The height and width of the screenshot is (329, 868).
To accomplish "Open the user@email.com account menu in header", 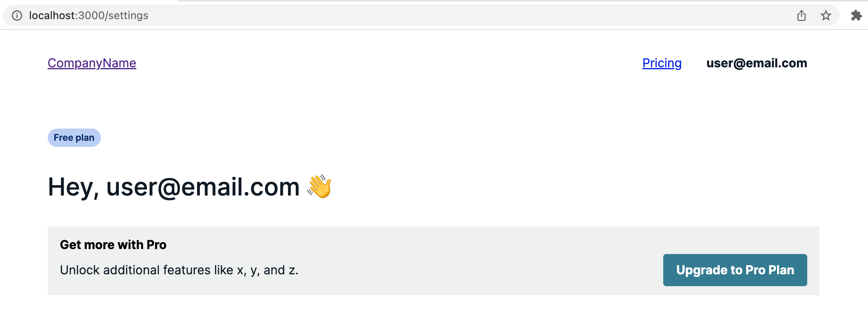I will point(756,63).
